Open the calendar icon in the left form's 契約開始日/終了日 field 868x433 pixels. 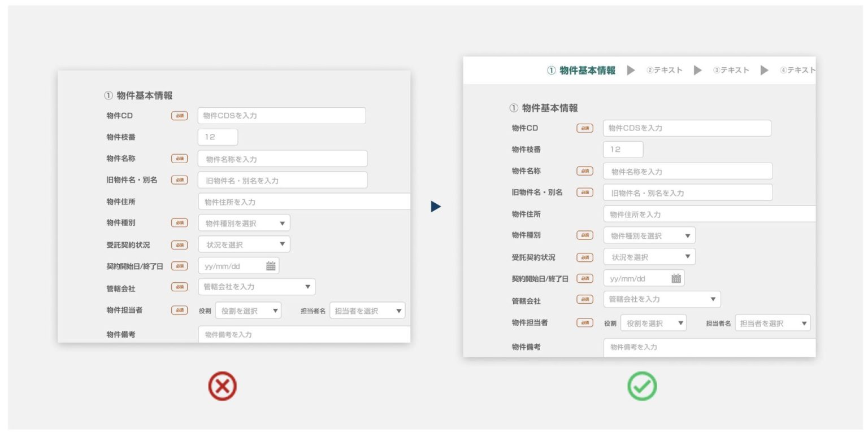pos(270,265)
